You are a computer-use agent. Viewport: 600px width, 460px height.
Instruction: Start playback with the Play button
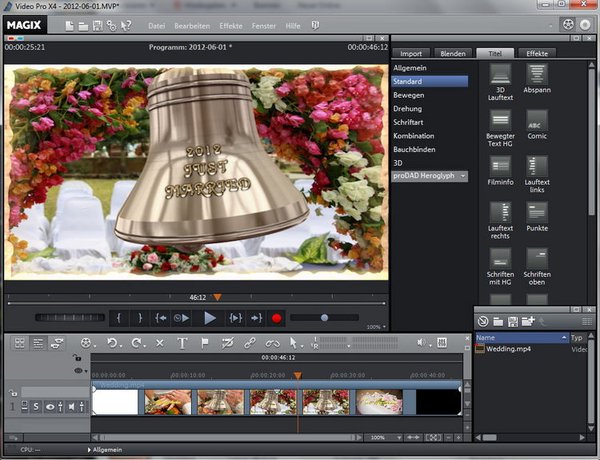(209, 318)
